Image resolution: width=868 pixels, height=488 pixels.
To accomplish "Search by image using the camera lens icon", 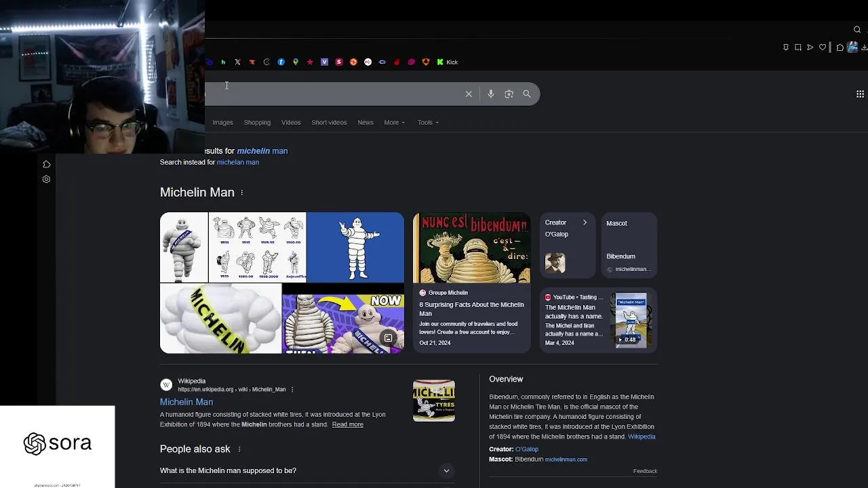I will [x=509, y=94].
